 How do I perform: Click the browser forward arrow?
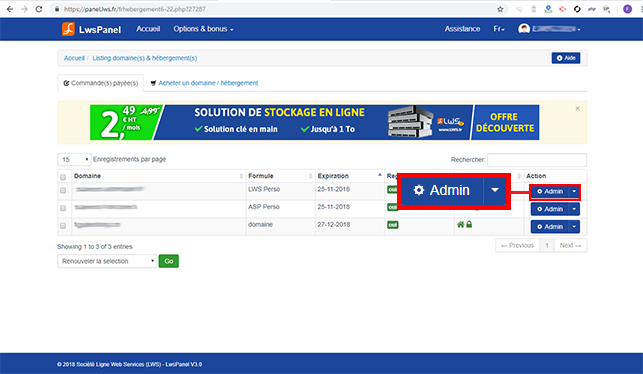tap(24, 9)
